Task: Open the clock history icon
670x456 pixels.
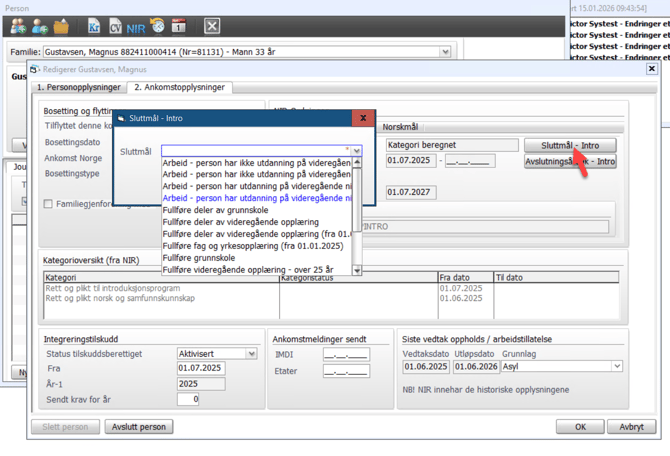Action: click(158, 26)
